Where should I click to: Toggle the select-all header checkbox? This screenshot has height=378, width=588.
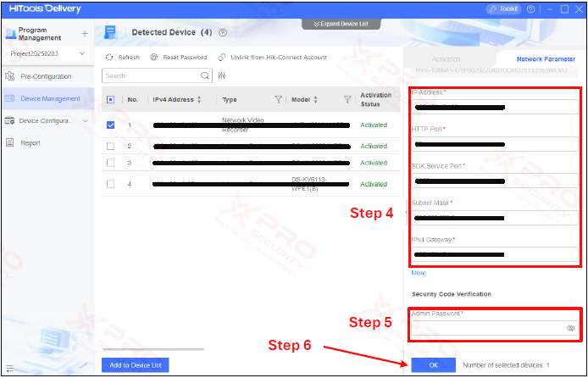coord(111,100)
